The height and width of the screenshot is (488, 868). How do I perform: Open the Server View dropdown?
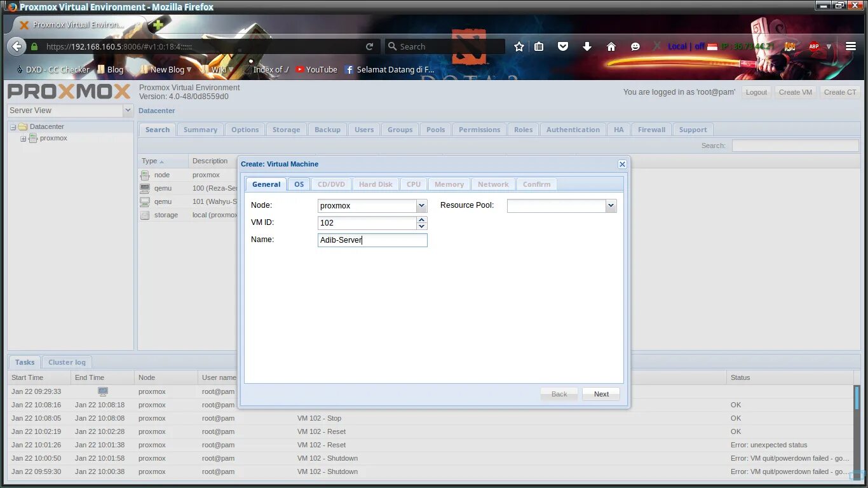(128, 111)
